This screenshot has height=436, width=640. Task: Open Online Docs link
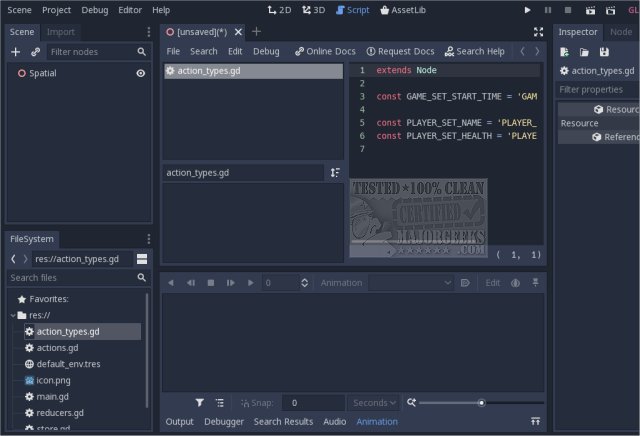(324, 51)
